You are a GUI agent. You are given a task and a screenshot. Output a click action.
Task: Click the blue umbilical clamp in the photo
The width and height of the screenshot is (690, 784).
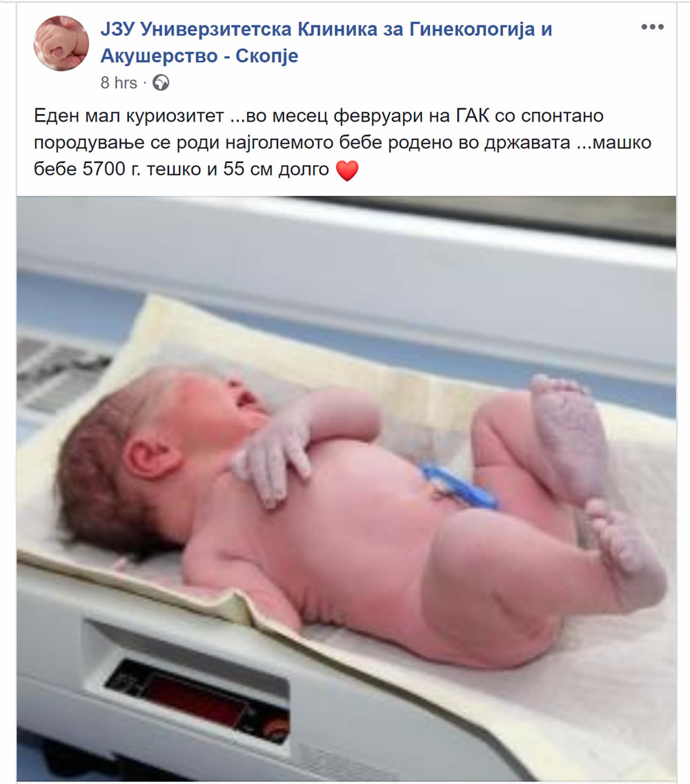click(458, 486)
